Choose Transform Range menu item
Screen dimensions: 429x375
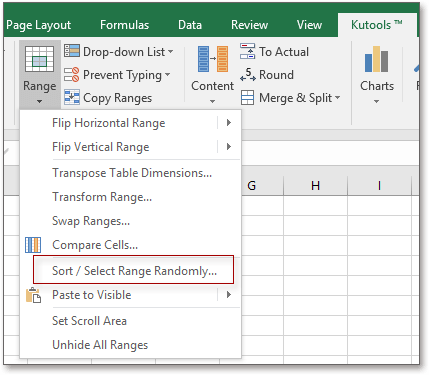point(130,197)
